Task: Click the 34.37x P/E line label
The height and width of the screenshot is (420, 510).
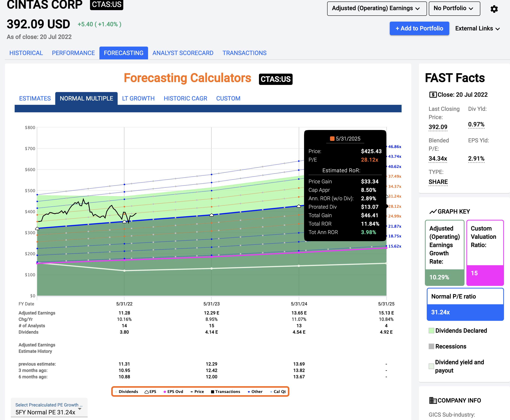Action: coord(395,187)
